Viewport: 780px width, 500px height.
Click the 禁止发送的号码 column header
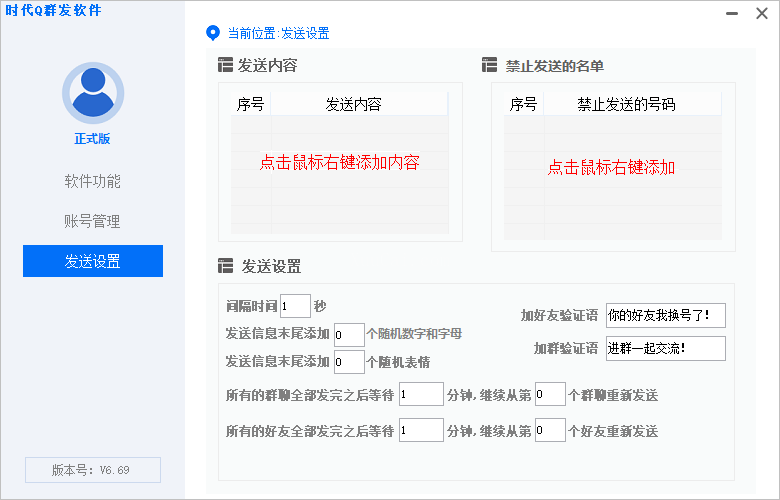pos(626,104)
